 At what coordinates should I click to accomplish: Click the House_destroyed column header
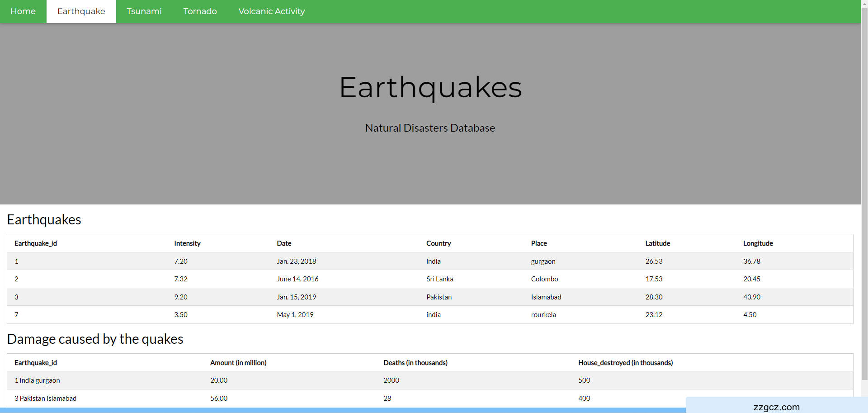click(x=625, y=363)
